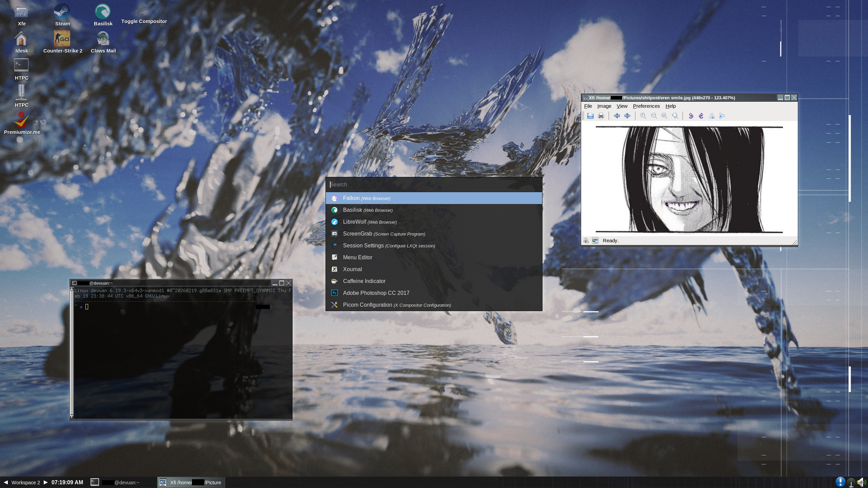Image resolution: width=868 pixels, height=488 pixels.
Task: Rotate image clockwise using purple arrow icon
Action: pyautogui.click(x=701, y=116)
